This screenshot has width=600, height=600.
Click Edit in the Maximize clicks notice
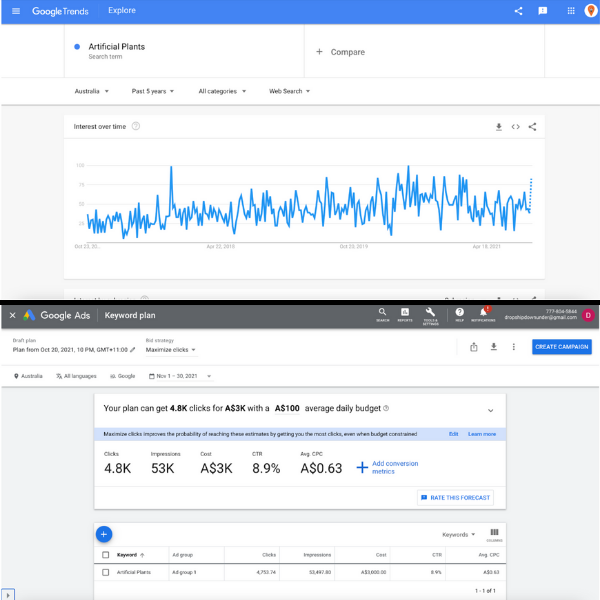click(453, 434)
